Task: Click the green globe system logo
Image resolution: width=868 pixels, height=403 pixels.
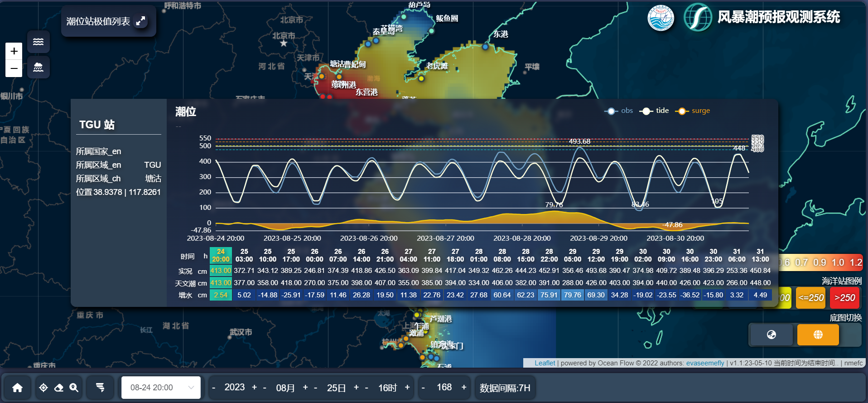Action: click(x=698, y=17)
